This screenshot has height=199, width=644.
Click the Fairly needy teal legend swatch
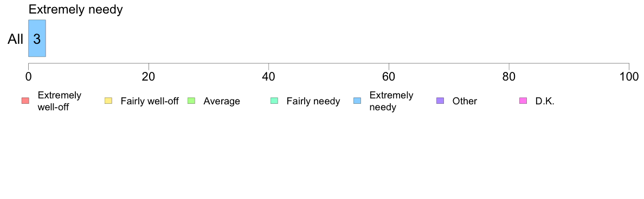[274, 101]
